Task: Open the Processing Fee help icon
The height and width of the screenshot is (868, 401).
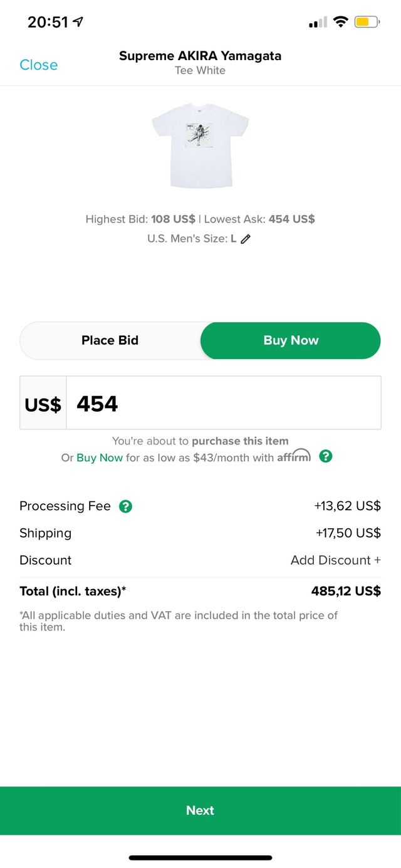Action: point(126,506)
